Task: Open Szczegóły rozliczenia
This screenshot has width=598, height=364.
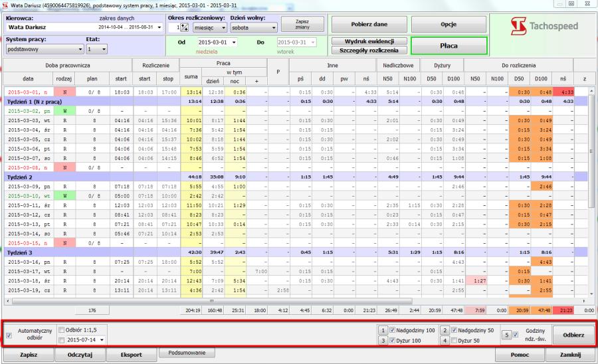Action: (369, 50)
